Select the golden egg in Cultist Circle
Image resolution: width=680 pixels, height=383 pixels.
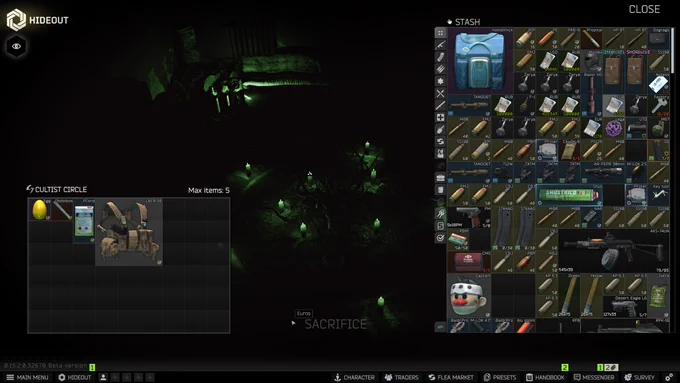click(39, 210)
